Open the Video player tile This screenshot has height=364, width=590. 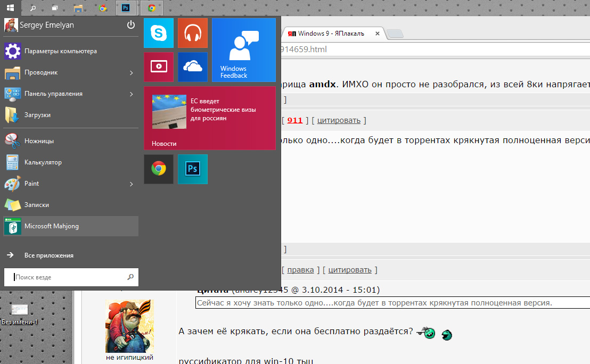pyautogui.click(x=158, y=67)
